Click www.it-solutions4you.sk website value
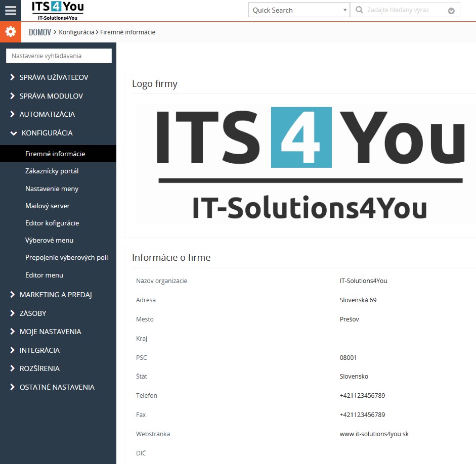Image resolution: width=476 pixels, height=464 pixels. [374, 434]
